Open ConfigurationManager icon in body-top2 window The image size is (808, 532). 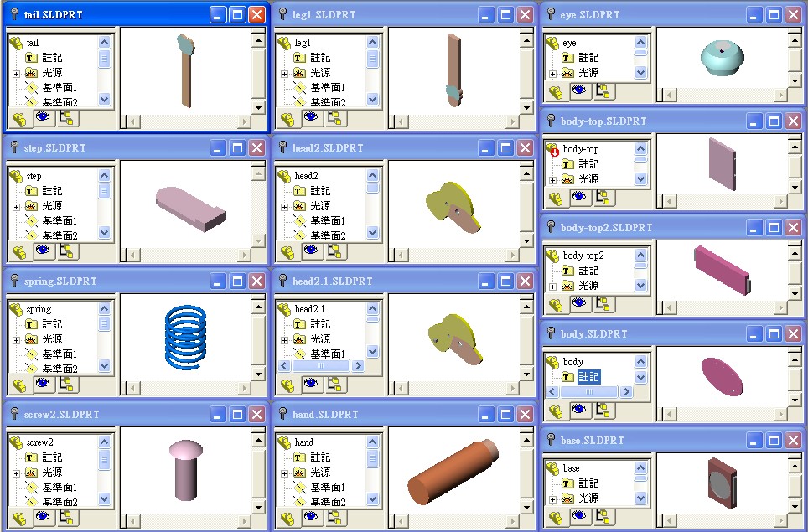[603, 304]
